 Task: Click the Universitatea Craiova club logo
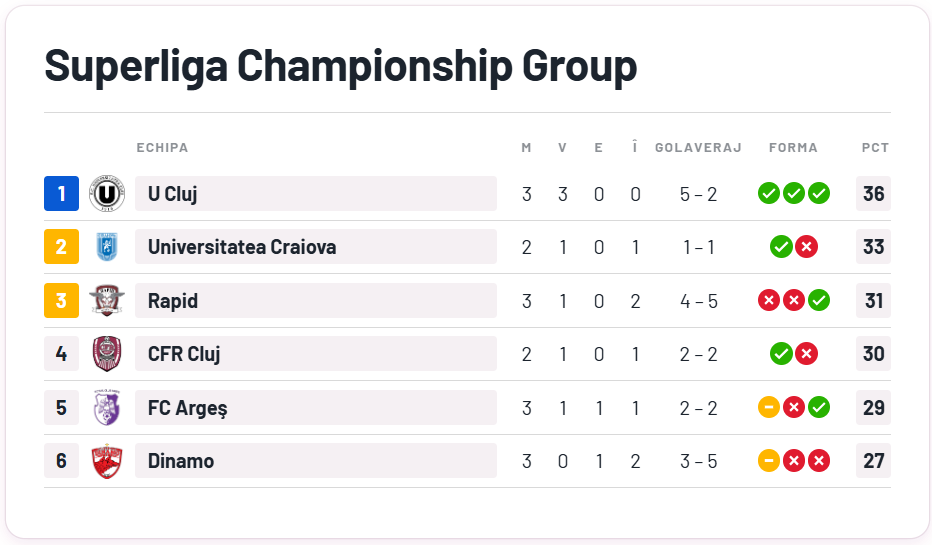(107, 247)
